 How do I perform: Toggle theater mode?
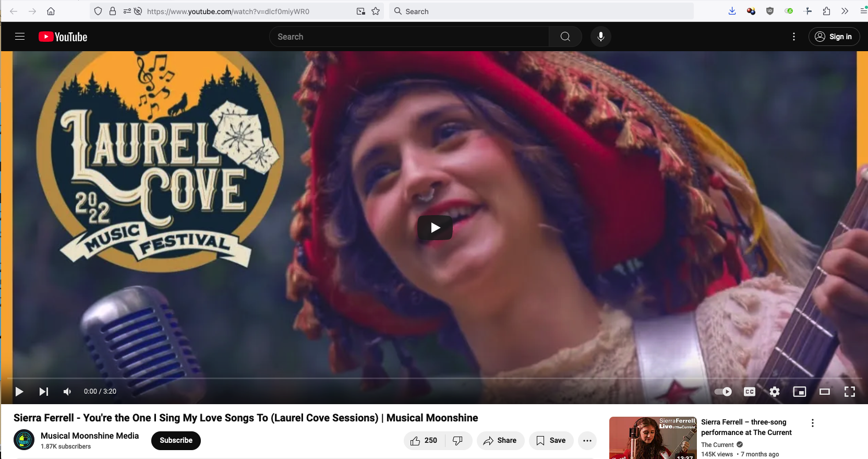825,392
